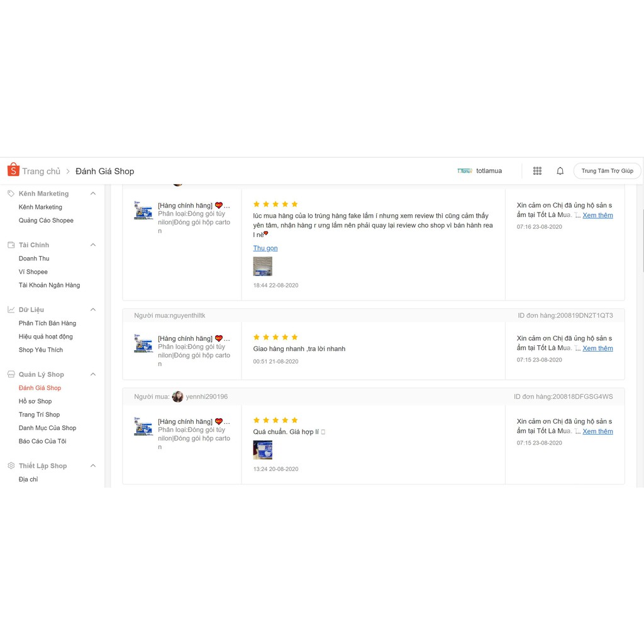The image size is (644, 644).
Task: Collapse the Dữ Liệu section
Action: [93, 309]
